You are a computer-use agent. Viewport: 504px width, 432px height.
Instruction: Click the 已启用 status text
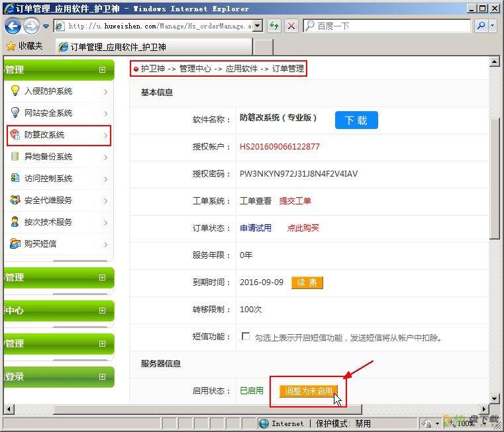coord(252,391)
